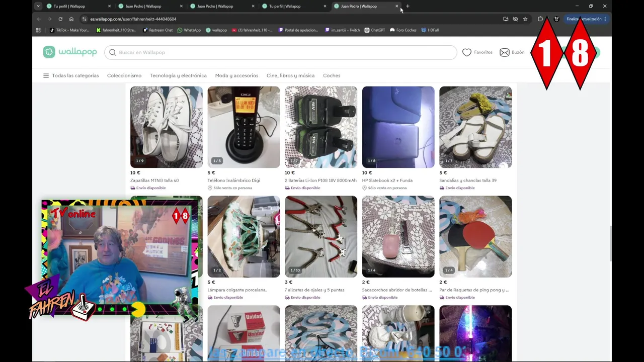
Task: Open Foro Coches bookmark
Action: (404, 30)
